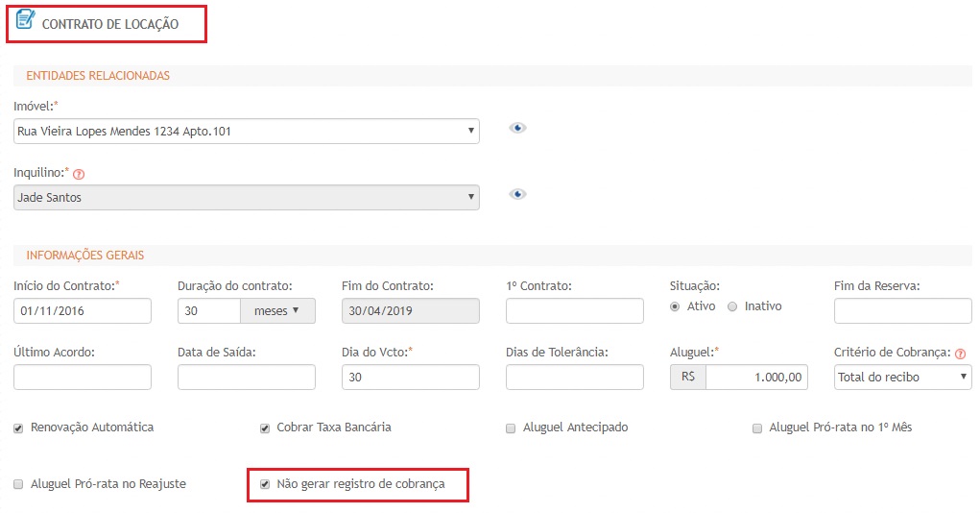This screenshot has height=513, width=980.
Task: Click the Dia do Vcto input field
Action: tap(410, 378)
